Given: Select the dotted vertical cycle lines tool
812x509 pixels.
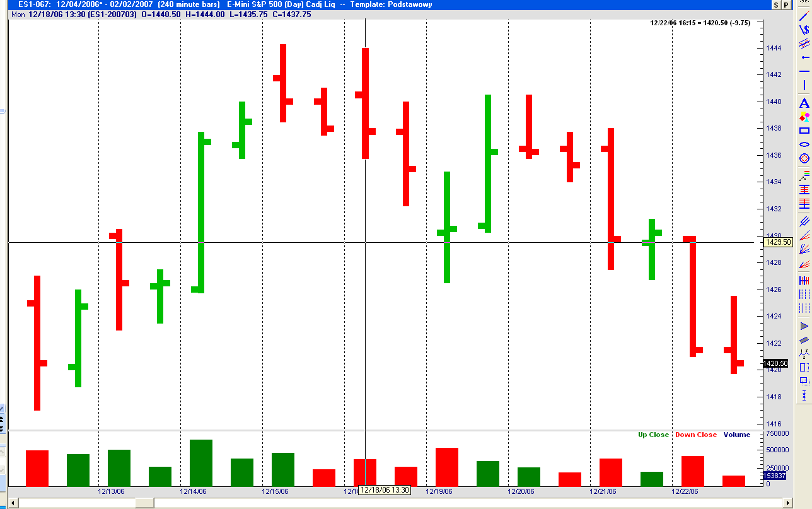Looking at the screenshot, I should 804,294.
